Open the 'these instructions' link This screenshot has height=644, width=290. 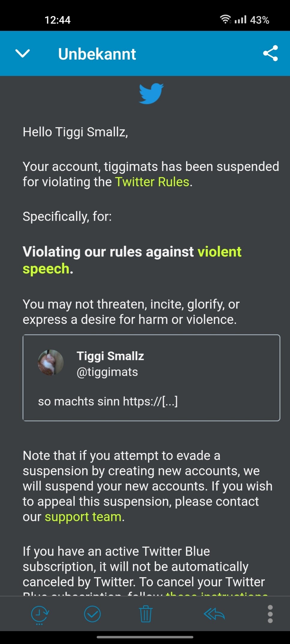coord(217,594)
